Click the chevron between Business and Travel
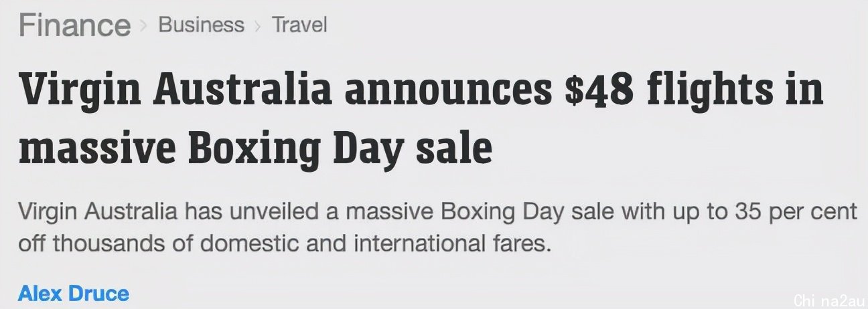 pos(258,27)
